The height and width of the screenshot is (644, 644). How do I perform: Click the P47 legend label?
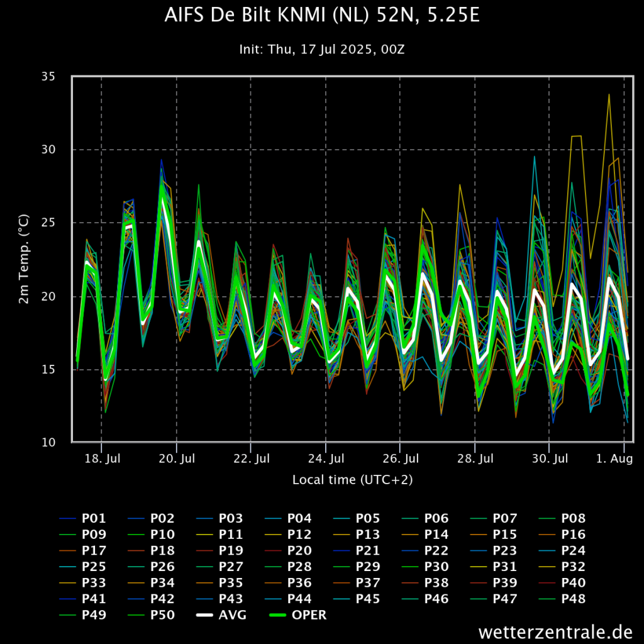click(505, 599)
